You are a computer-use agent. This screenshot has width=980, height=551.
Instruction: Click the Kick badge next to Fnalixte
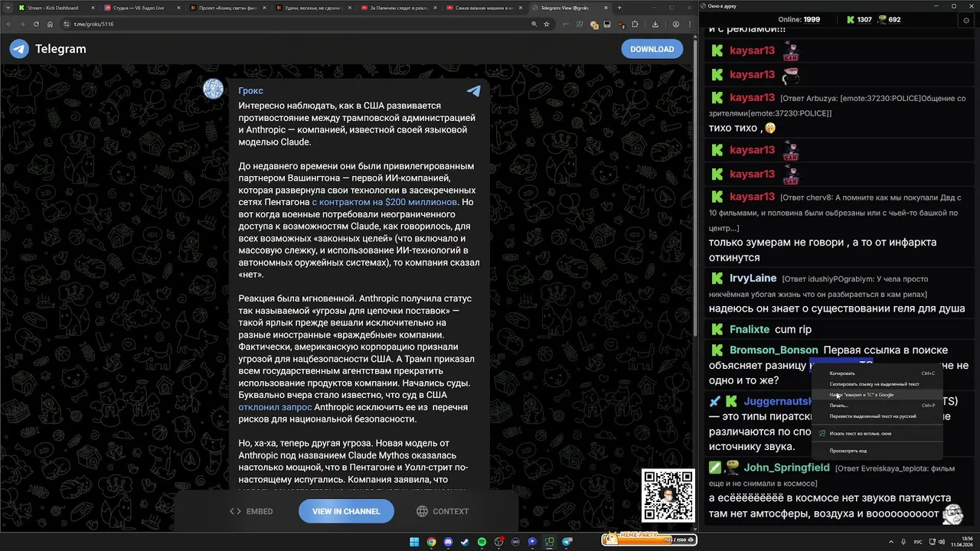click(x=717, y=329)
